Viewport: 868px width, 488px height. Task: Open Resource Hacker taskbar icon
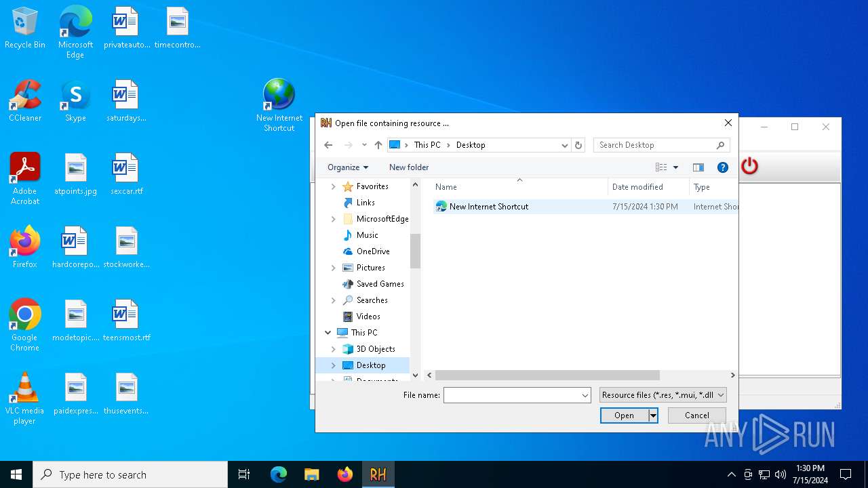(378, 474)
